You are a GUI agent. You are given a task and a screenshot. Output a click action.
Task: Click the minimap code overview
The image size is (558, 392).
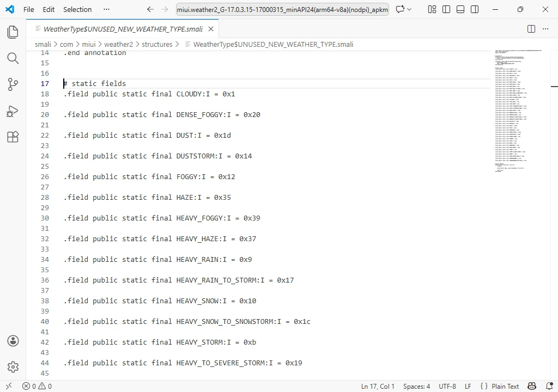tap(518, 109)
